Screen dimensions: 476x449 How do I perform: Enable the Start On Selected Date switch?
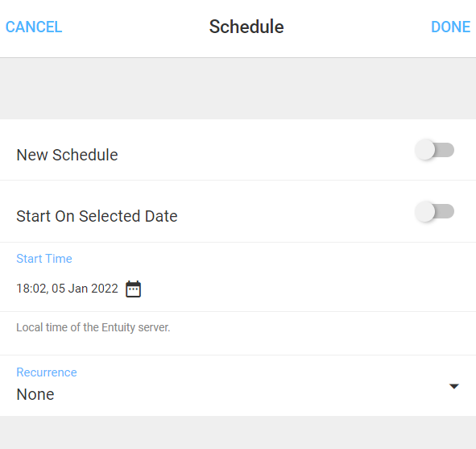[x=434, y=211]
